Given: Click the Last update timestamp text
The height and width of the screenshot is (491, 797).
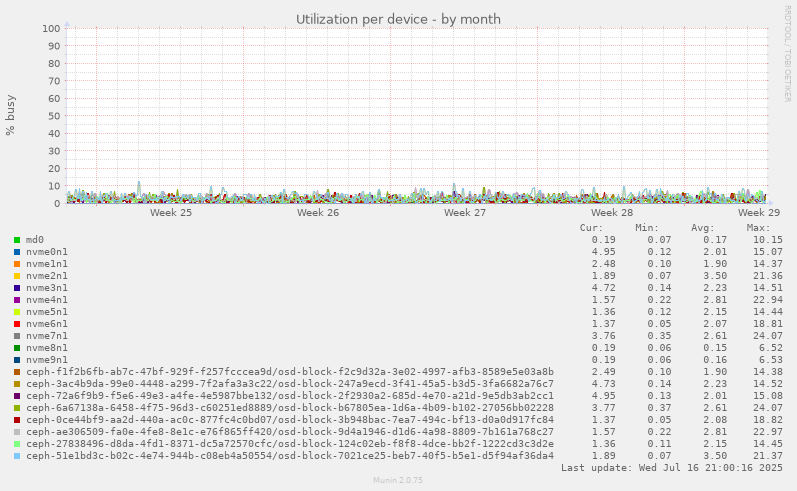Looking at the screenshot, I should pos(672,468).
